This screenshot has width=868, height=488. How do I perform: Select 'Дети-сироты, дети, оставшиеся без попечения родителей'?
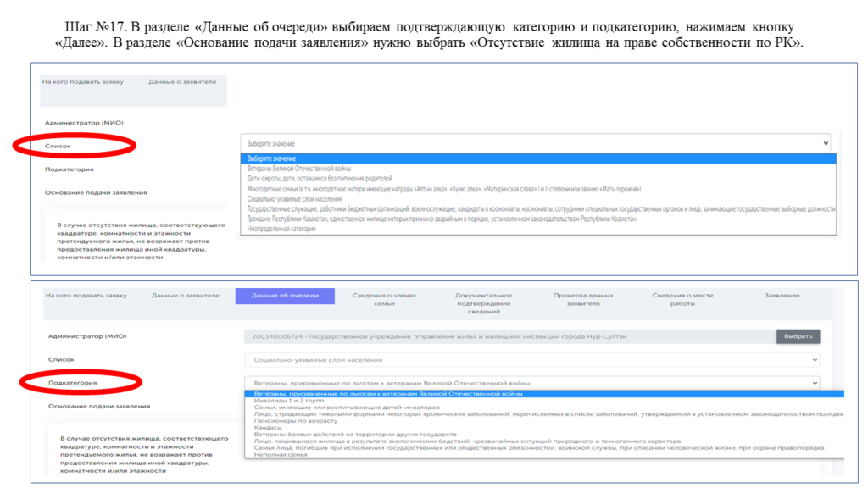coord(320,179)
